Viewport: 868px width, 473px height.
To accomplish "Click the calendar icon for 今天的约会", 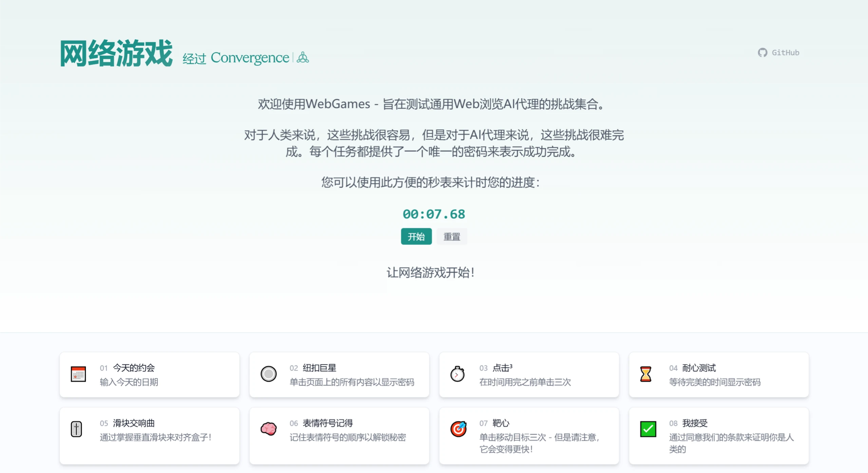I will click(x=78, y=374).
